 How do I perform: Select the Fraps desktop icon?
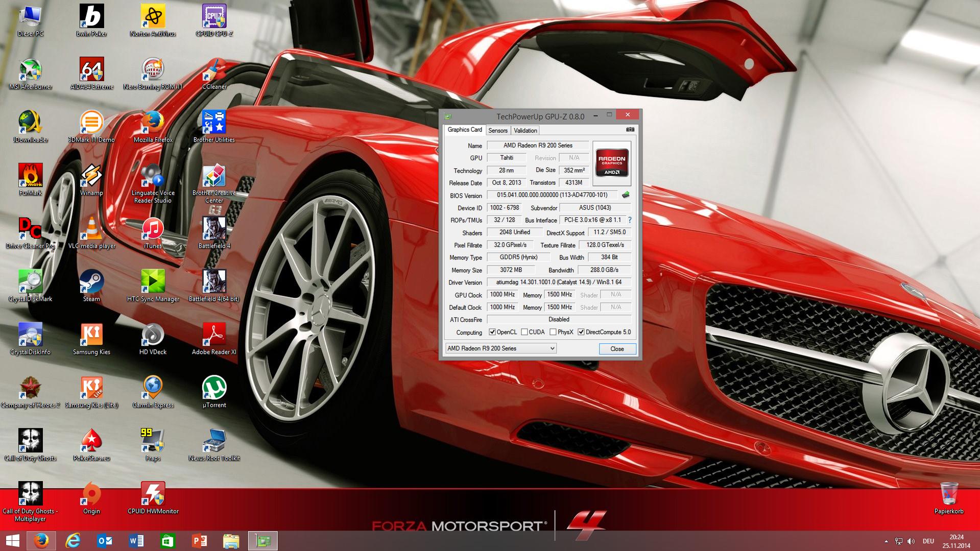click(153, 446)
